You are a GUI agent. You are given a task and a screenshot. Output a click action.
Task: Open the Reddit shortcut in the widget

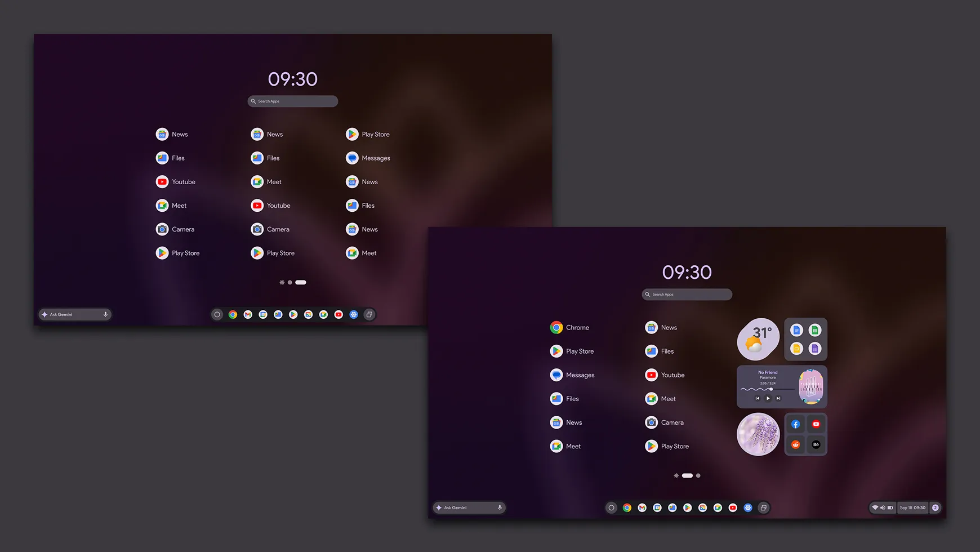pyautogui.click(x=795, y=444)
